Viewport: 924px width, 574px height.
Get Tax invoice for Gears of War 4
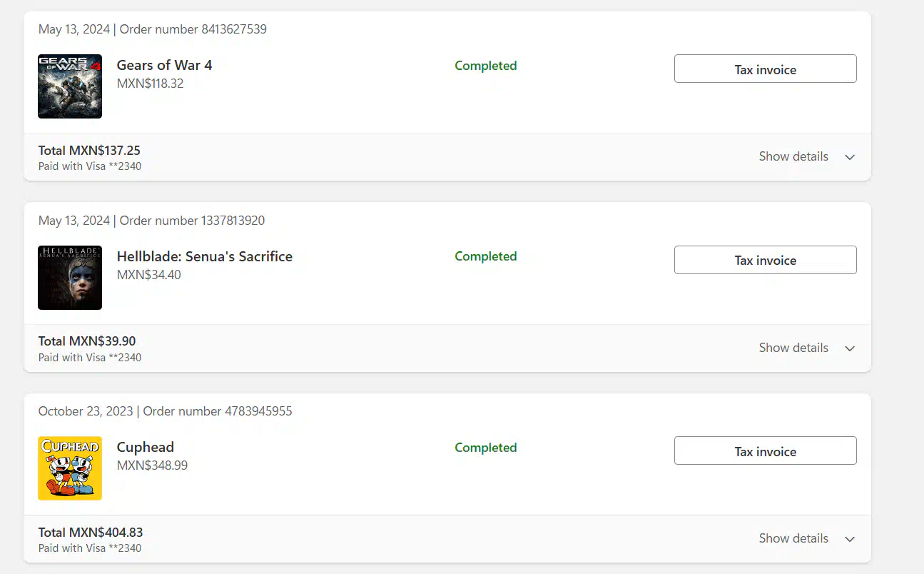(765, 69)
